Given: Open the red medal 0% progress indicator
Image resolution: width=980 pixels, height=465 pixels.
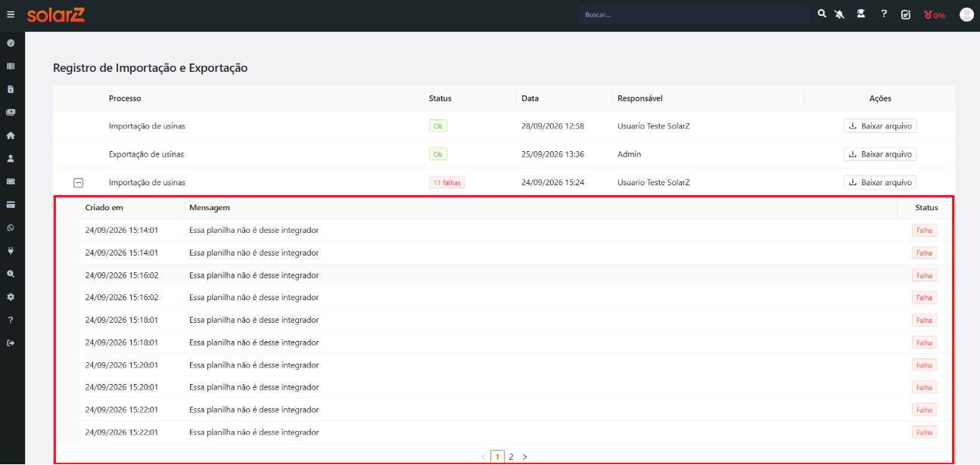Looking at the screenshot, I should coord(935,15).
